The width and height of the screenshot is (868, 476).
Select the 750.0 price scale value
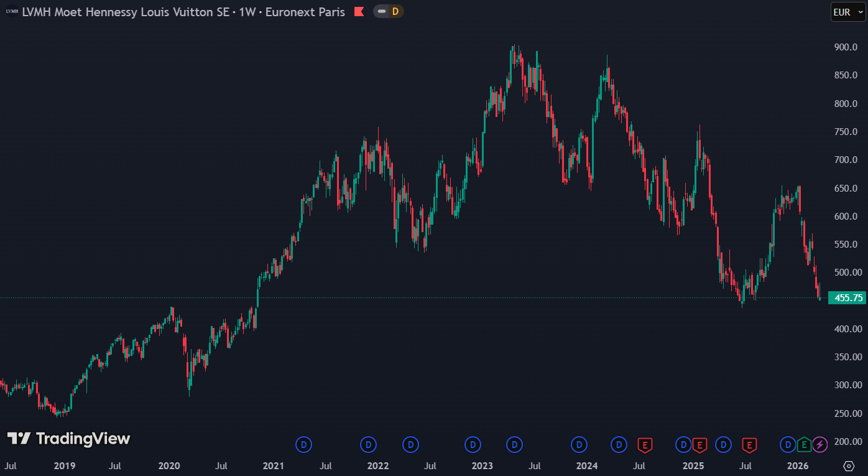846,132
